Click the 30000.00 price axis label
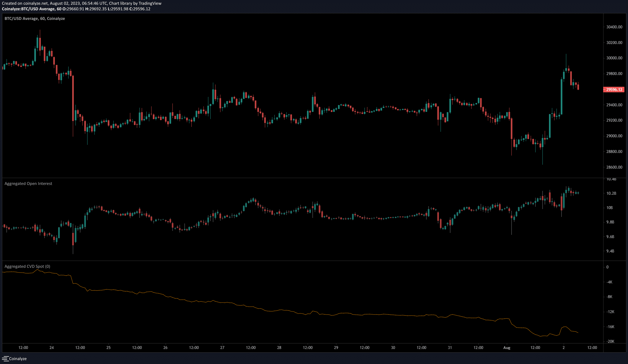This screenshot has height=364, width=628. click(x=614, y=58)
